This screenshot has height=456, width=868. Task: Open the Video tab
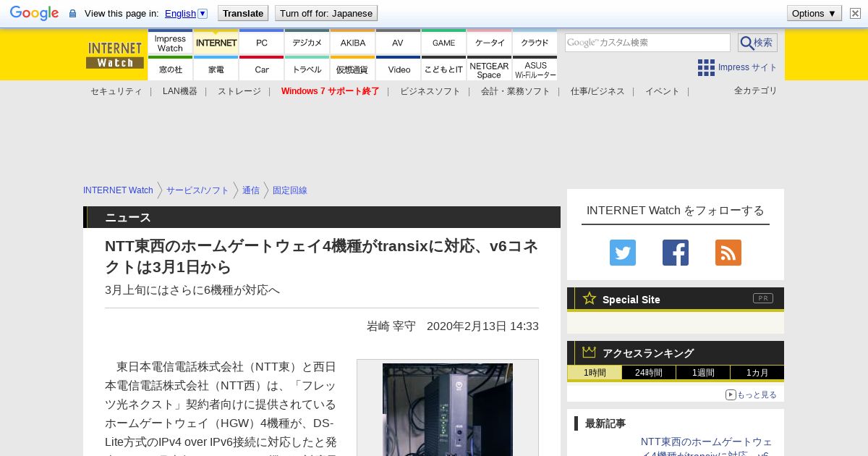pyautogui.click(x=398, y=69)
